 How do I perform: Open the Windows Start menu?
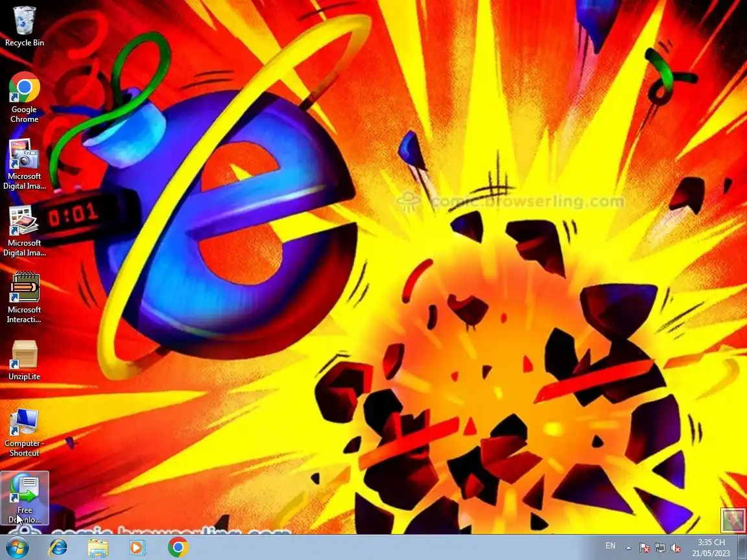point(17,548)
